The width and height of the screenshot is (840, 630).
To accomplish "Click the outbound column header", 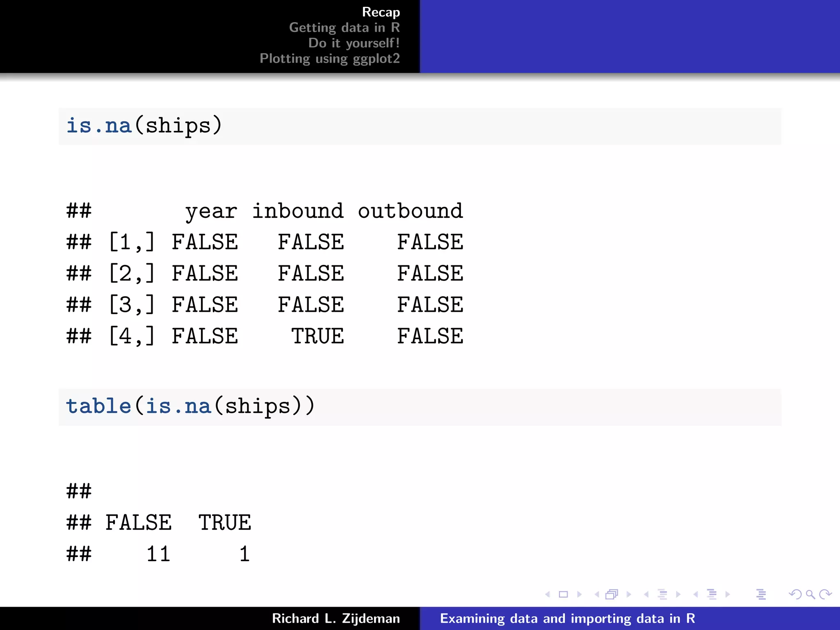I will 411,211.
